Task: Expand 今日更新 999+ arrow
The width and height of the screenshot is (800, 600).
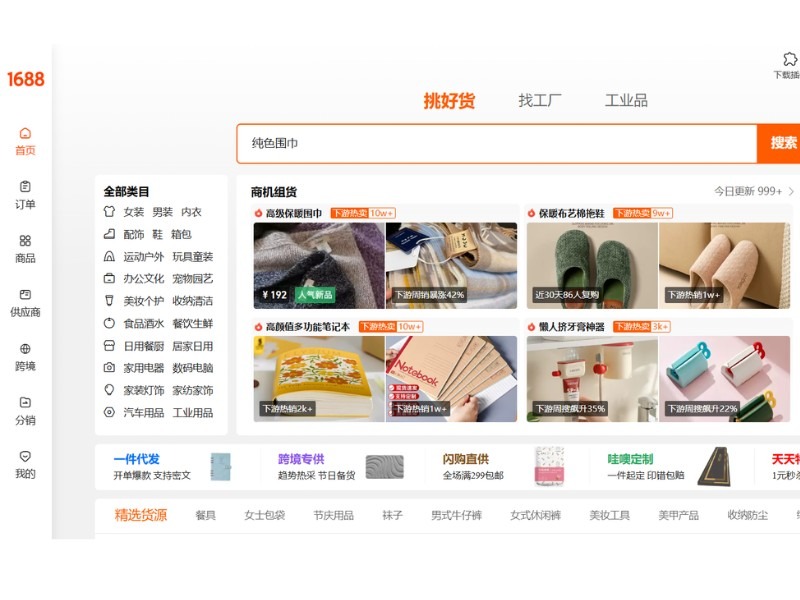Action: click(x=791, y=191)
